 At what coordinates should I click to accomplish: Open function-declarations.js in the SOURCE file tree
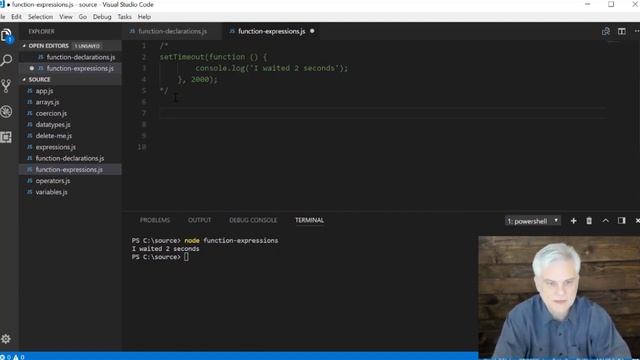(x=70, y=158)
